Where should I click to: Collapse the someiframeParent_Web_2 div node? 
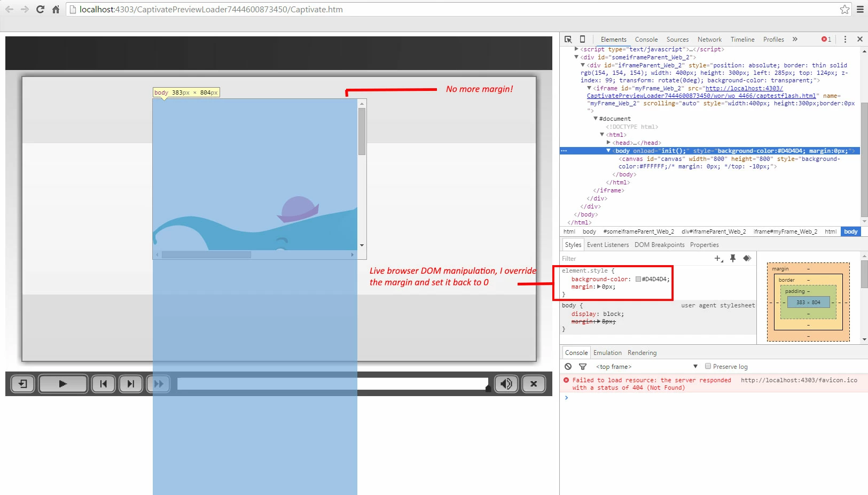[x=576, y=57]
